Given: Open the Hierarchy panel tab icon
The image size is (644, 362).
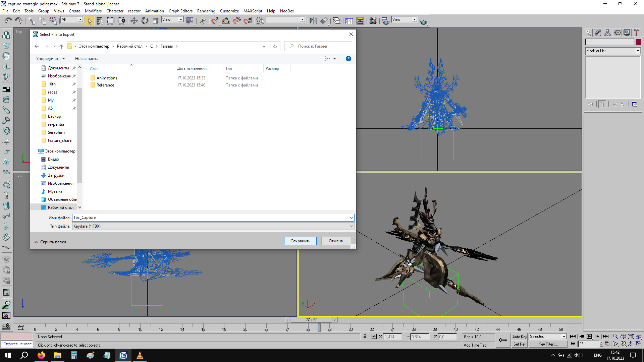Looking at the screenshot, I should [x=607, y=33].
